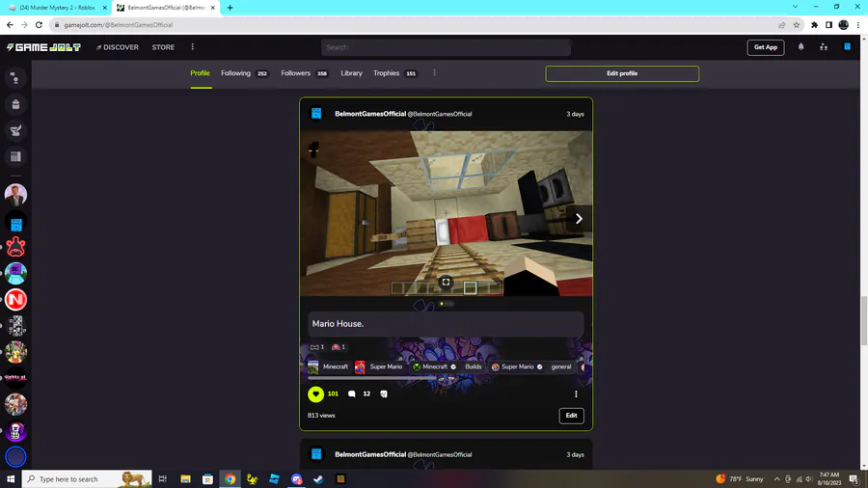
Task: Click the Game Jolt search box
Action: click(x=446, y=47)
